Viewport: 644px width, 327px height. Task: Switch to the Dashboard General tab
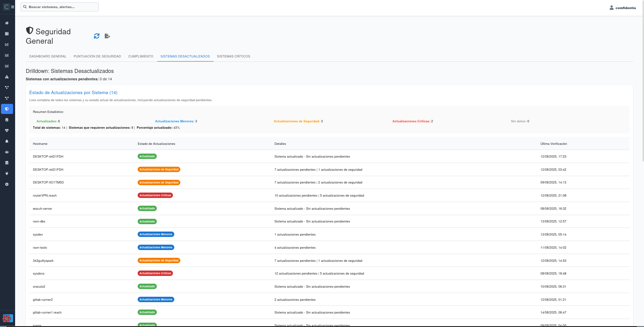tap(48, 56)
